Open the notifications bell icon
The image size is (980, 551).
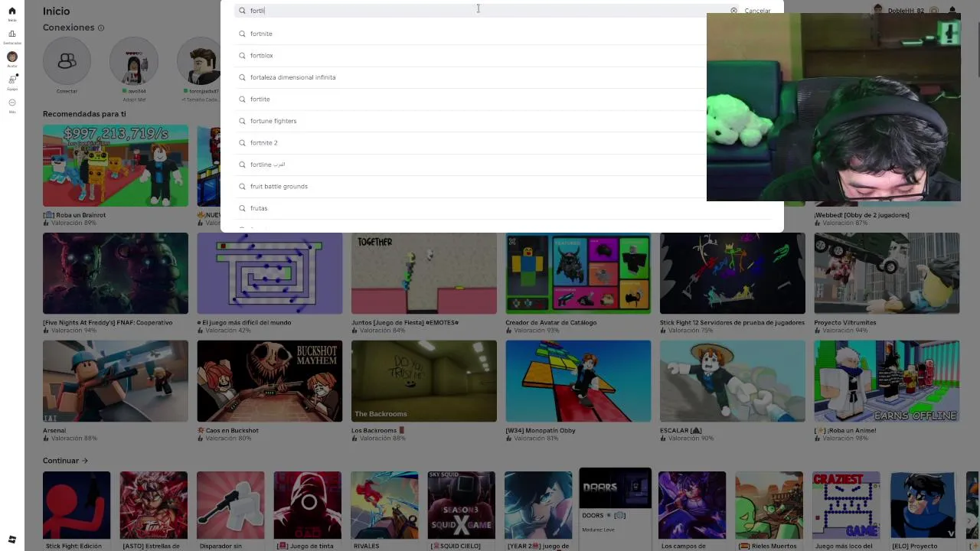tap(952, 11)
